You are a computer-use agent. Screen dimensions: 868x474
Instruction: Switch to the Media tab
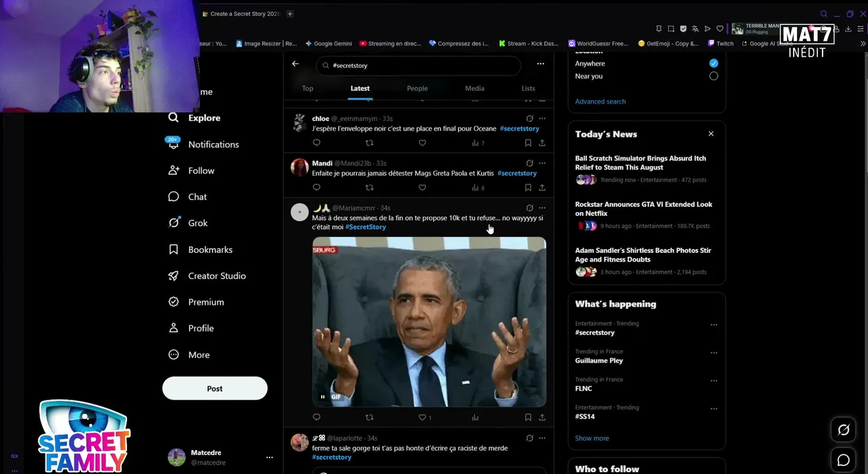(474, 88)
